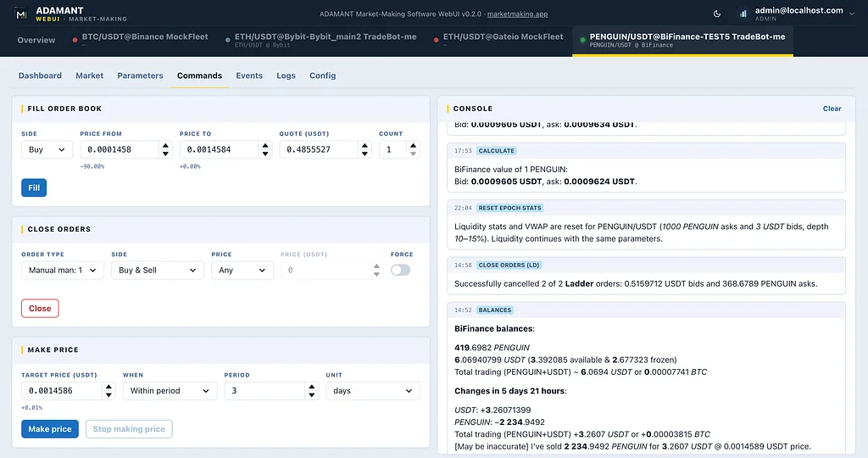Open the Logs tab

coord(286,75)
